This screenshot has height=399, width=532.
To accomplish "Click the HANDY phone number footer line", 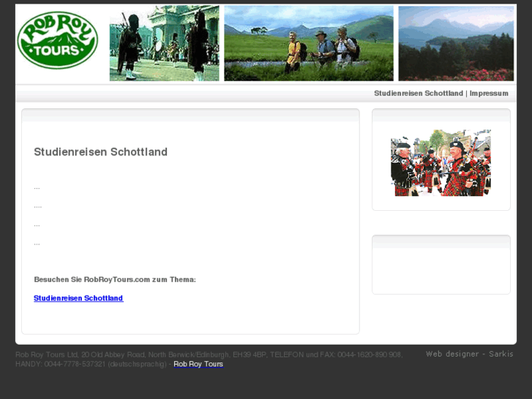I will (x=91, y=364).
